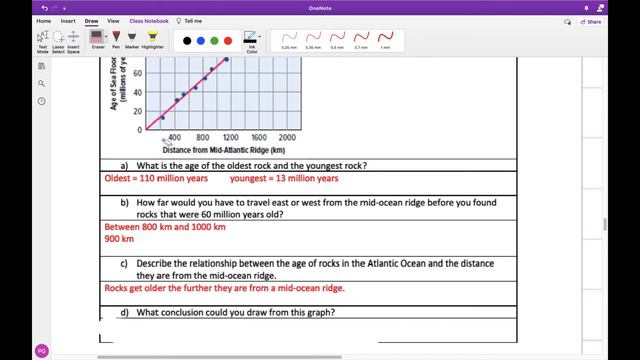Open the Class Notebook tab
The width and height of the screenshot is (640, 360).
[x=149, y=21]
